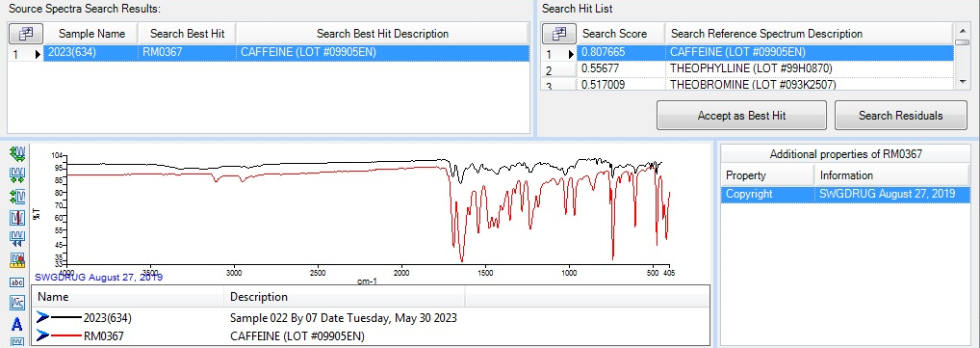Click the cm-1 axis label
Image resolution: width=980 pixels, height=348 pixels.
click(367, 281)
